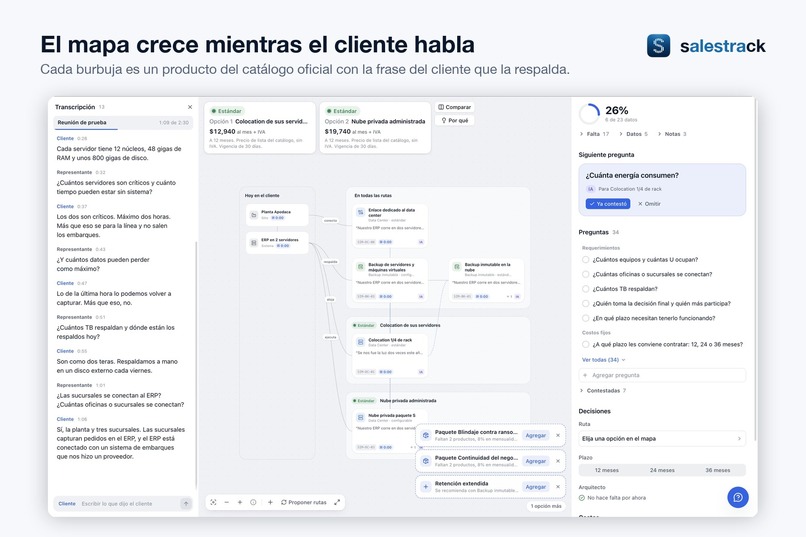This screenshot has height=537, width=806.
Task: Add Paquete Blindaje contra ransomware with Agregar
Action: pos(536,435)
